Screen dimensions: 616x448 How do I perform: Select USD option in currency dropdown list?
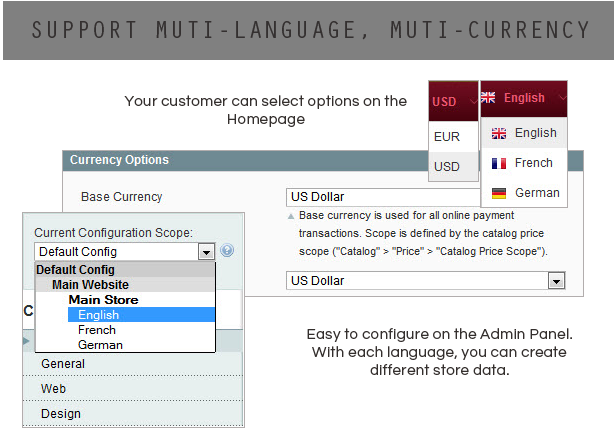coord(453,166)
